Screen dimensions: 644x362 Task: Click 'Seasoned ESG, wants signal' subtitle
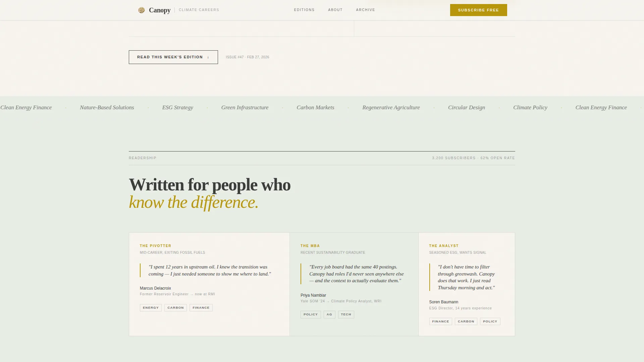click(458, 253)
